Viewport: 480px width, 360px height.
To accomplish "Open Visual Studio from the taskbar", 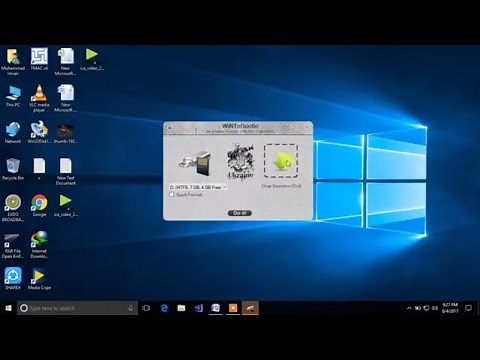I will [199, 308].
